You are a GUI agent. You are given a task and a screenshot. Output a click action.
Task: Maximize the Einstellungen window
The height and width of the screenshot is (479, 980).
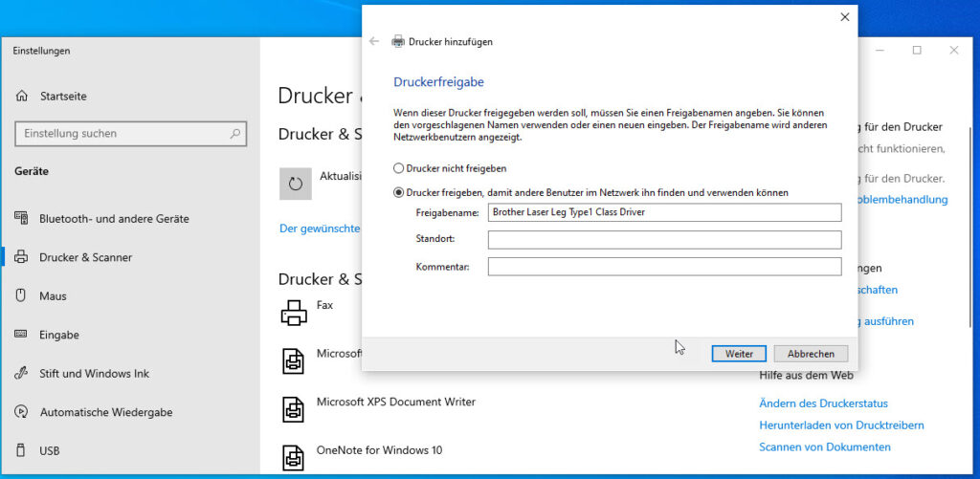(917, 51)
